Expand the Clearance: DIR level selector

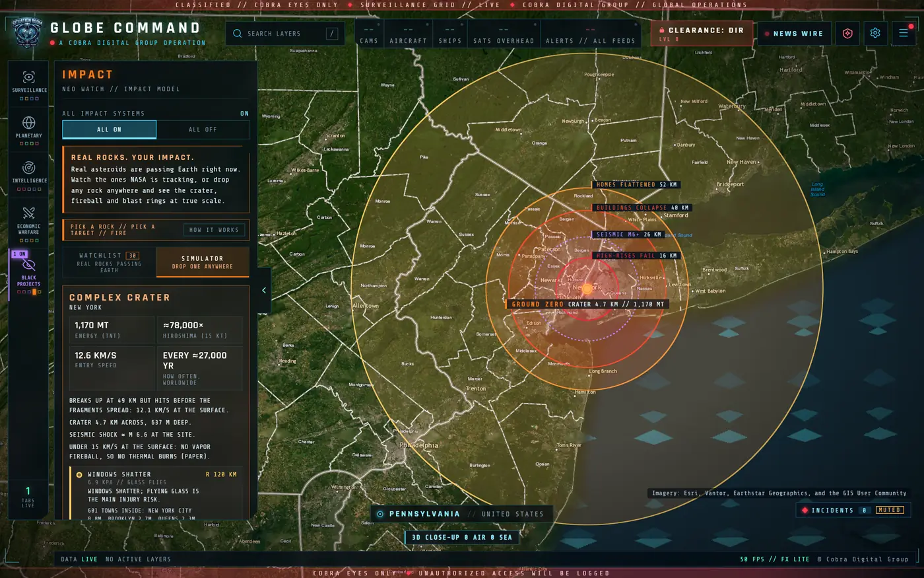(x=702, y=33)
